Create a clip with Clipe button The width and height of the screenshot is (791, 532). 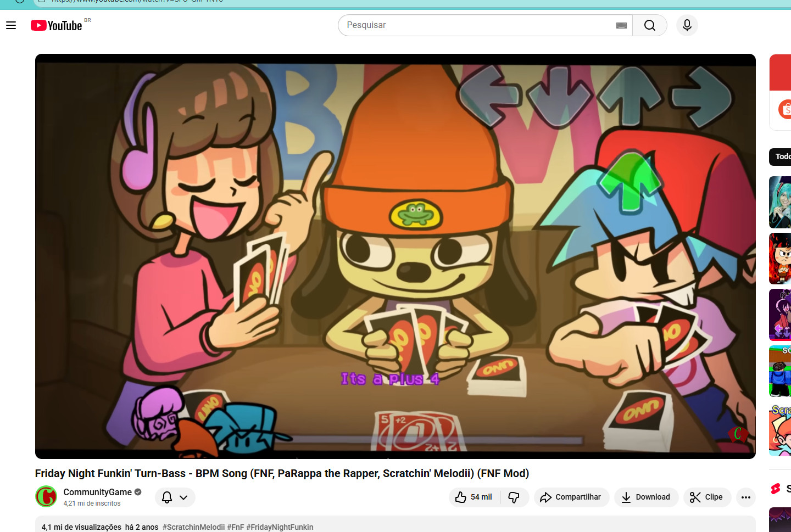707,497
